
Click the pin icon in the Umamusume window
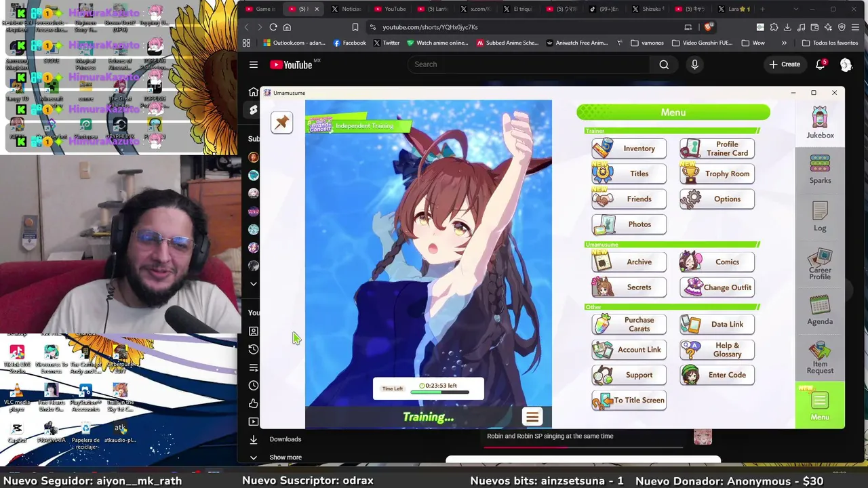pos(281,122)
